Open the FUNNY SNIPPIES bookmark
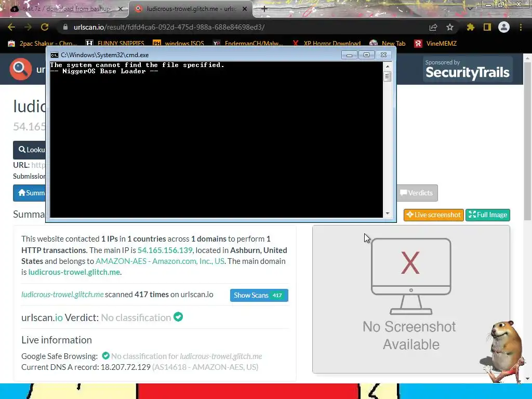Screen dimensions: 532x399 pyautogui.click(x=115, y=44)
